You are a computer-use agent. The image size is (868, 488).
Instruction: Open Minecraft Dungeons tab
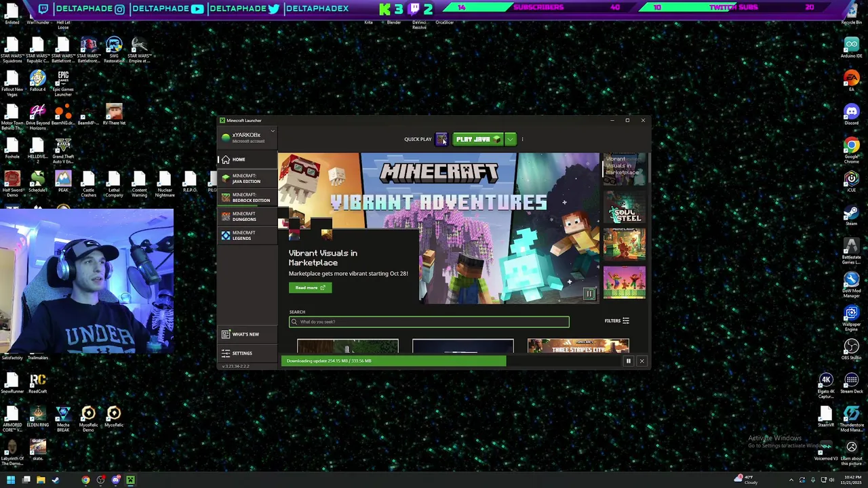point(248,216)
